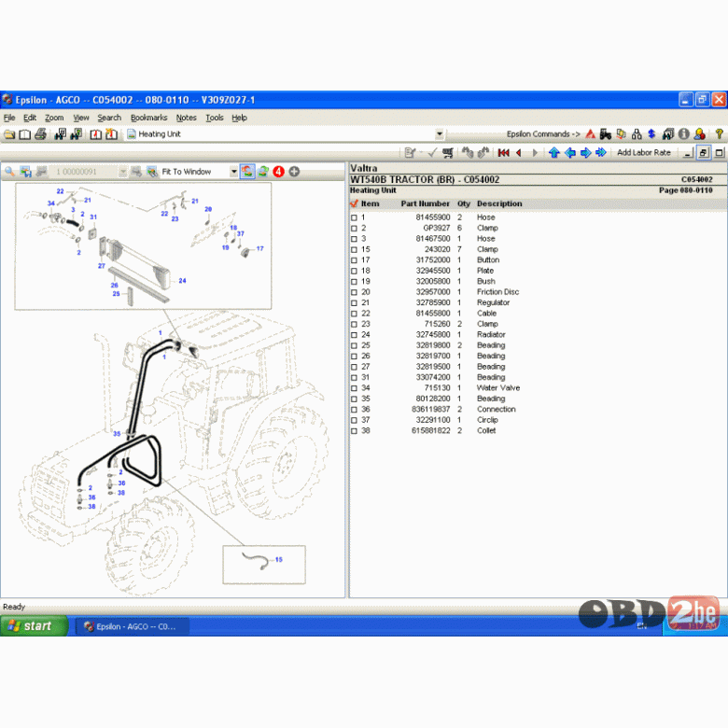
Task: Open the Notes menu
Action: (x=186, y=118)
